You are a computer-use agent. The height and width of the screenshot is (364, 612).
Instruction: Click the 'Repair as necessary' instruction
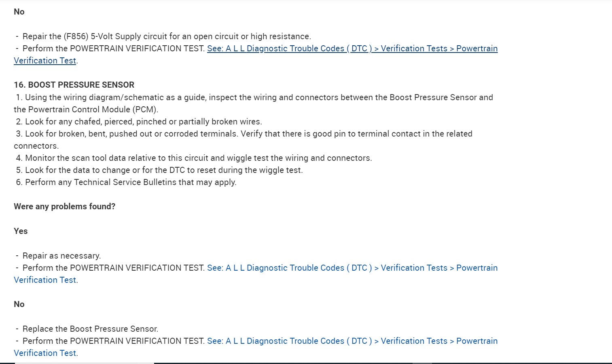pos(61,256)
